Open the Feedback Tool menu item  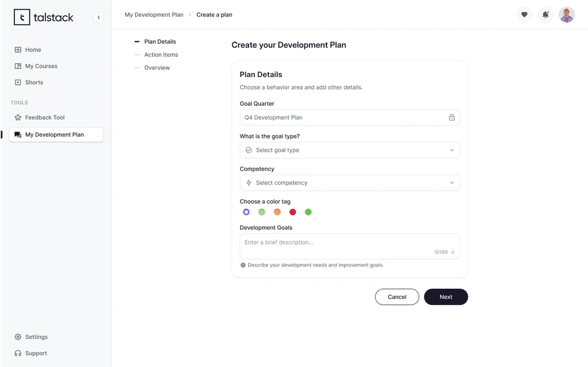click(44, 118)
